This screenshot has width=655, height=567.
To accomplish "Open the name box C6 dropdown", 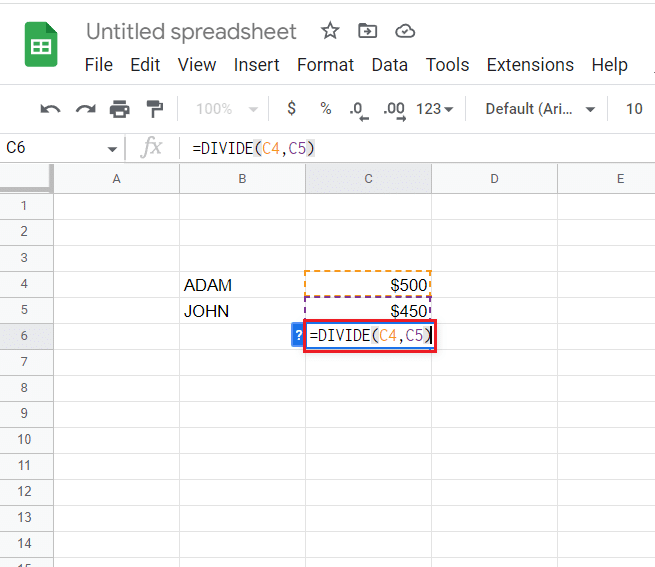I will point(112,149).
